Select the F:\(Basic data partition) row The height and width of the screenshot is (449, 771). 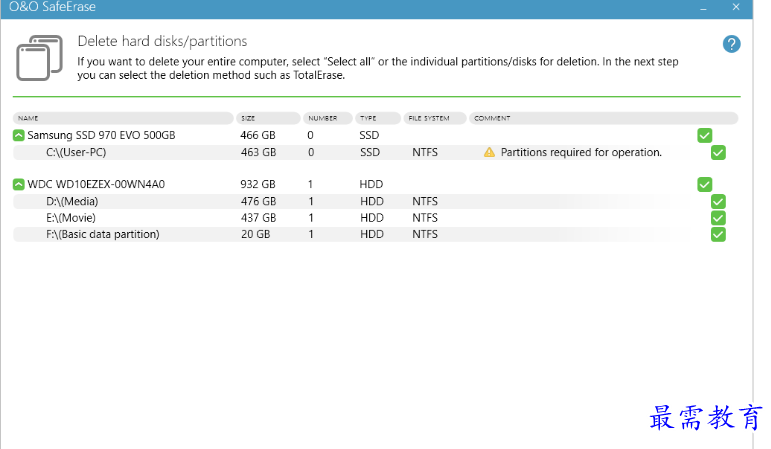pos(376,235)
